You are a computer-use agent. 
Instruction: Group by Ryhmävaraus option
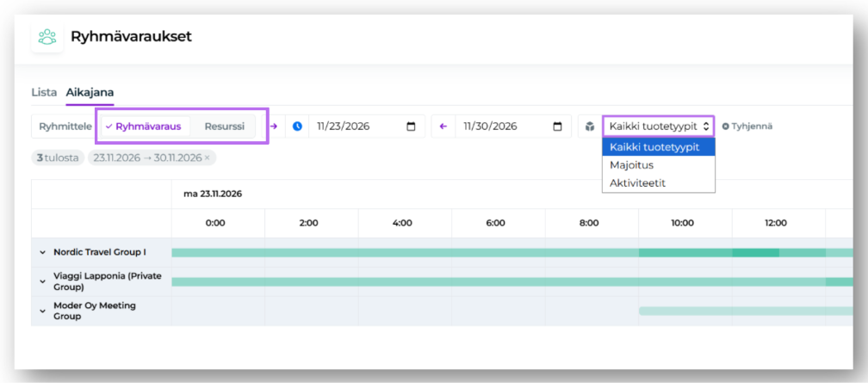click(x=145, y=127)
